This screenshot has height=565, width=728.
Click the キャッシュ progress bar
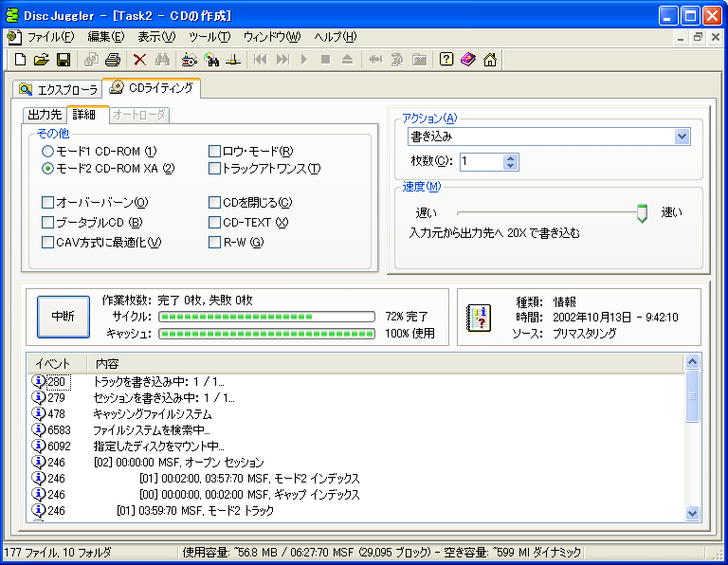(x=266, y=334)
